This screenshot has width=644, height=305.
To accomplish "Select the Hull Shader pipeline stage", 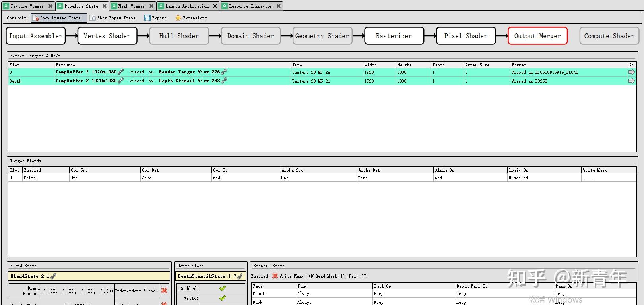I will tap(179, 36).
